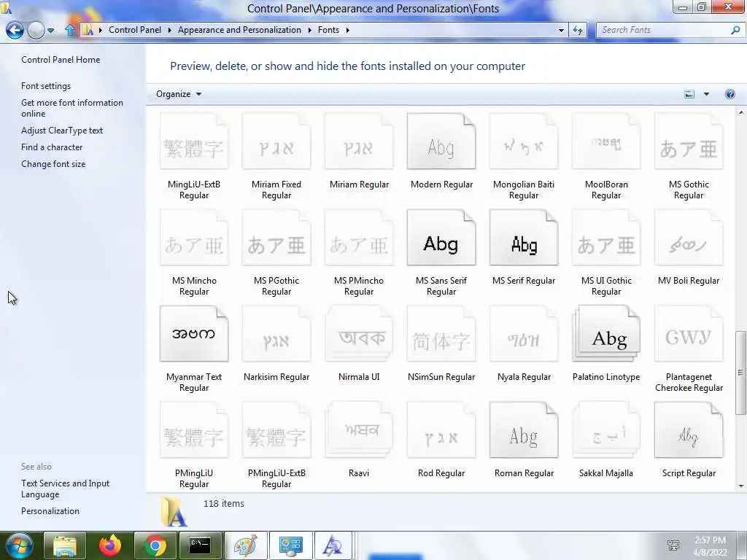This screenshot has width=747, height=560.
Task: Open Firefox from the taskbar
Action: pyautogui.click(x=110, y=545)
